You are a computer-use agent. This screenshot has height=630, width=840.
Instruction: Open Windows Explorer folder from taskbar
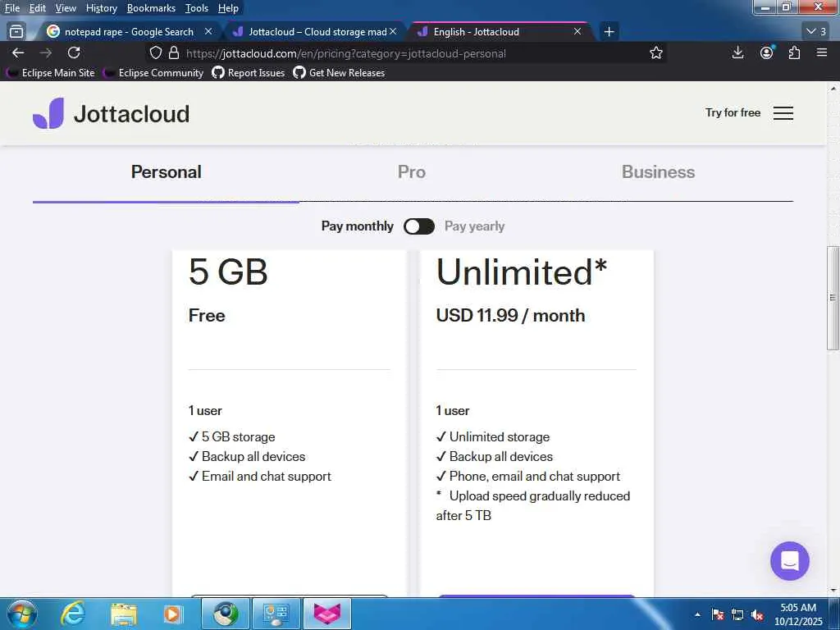124,614
